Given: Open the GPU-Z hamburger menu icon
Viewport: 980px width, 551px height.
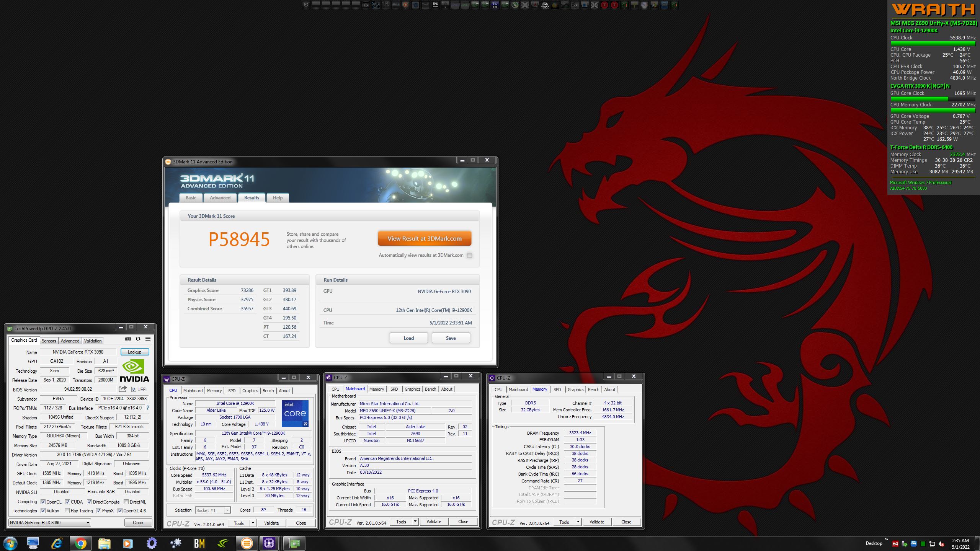Looking at the screenshot, I should [x=148, y=339].
